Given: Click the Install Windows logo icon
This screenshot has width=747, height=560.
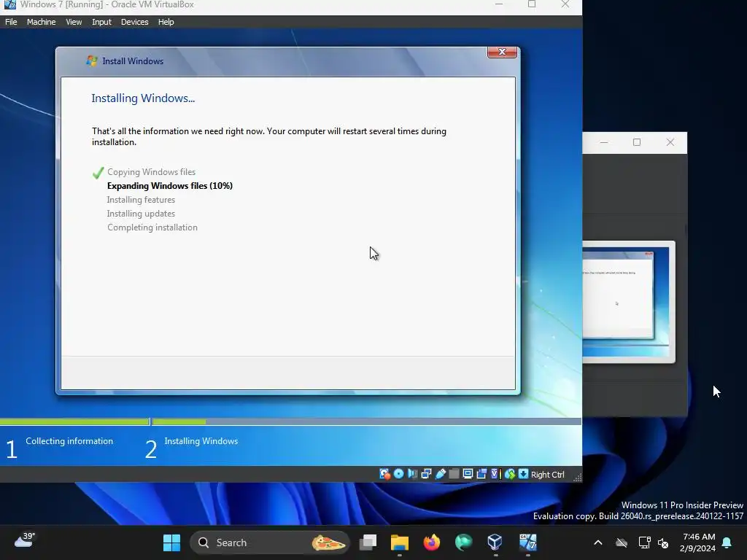Looking at the screenshot, I should pyautogui.click(x=91, y=61).
